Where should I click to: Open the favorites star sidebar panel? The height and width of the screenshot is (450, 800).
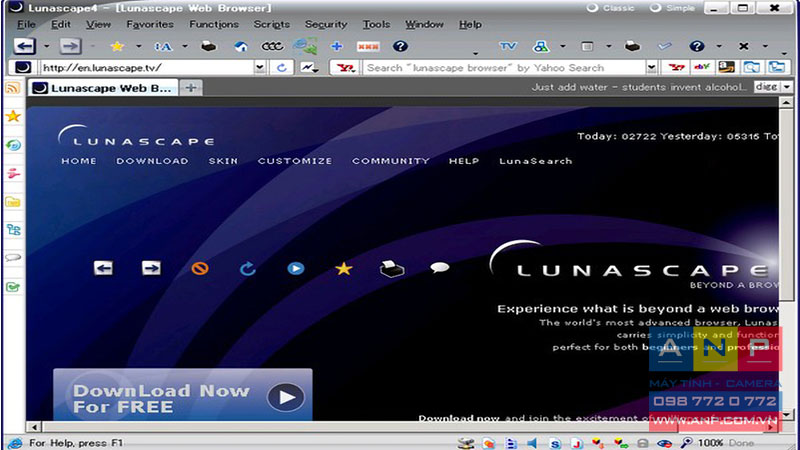(13, 116)
